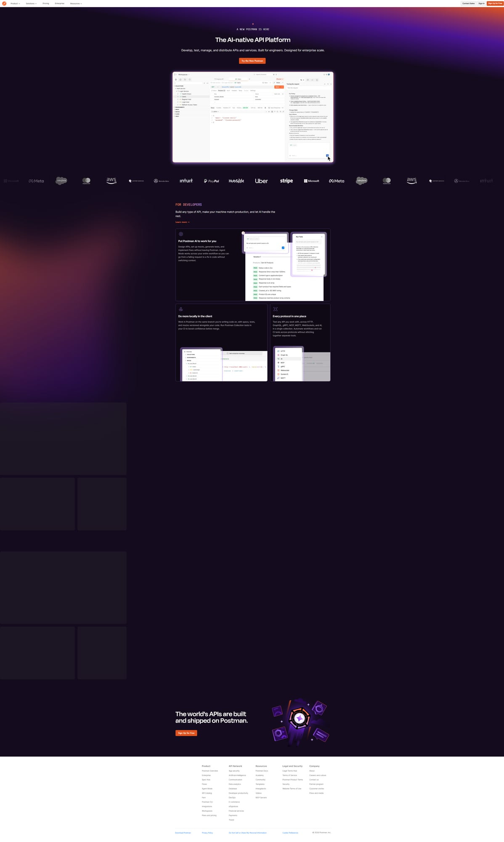Click the Stripe logo
Viewport: 504px width, 842px height.
click(286, 181)
